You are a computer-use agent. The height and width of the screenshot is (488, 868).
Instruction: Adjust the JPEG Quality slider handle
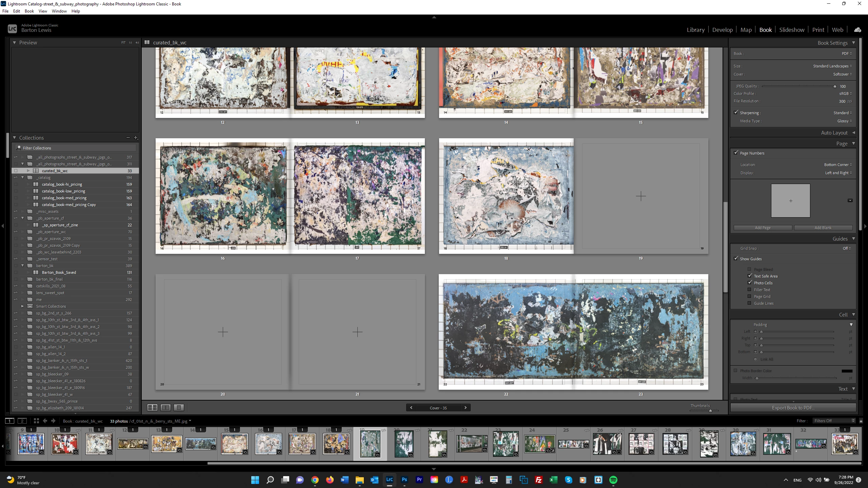835,86
